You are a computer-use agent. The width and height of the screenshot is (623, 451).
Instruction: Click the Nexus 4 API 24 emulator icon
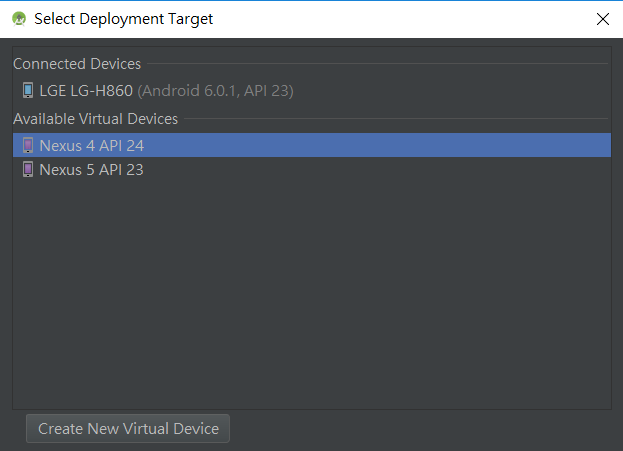[x=28, y=145]
